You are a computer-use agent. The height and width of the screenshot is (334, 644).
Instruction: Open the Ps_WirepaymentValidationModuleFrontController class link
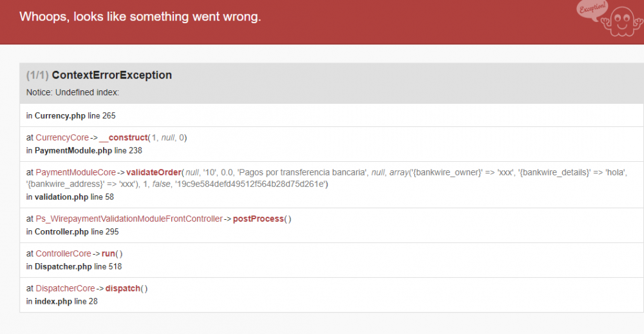(124, 219)
